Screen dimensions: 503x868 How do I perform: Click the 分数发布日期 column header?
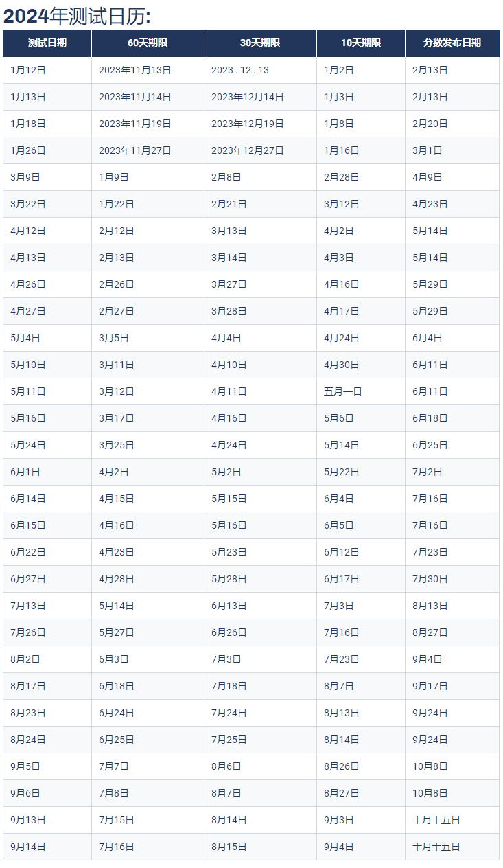pyautogui.click(x=452, y=43)
